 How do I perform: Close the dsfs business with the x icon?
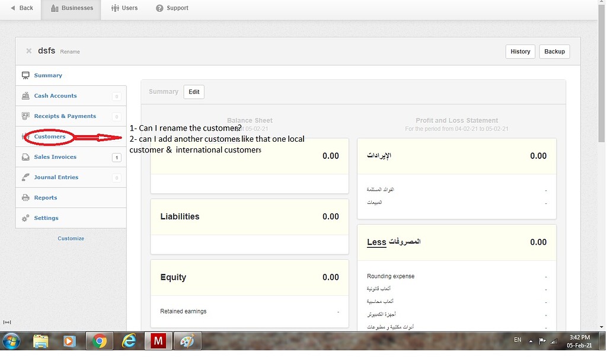point(28,51)
